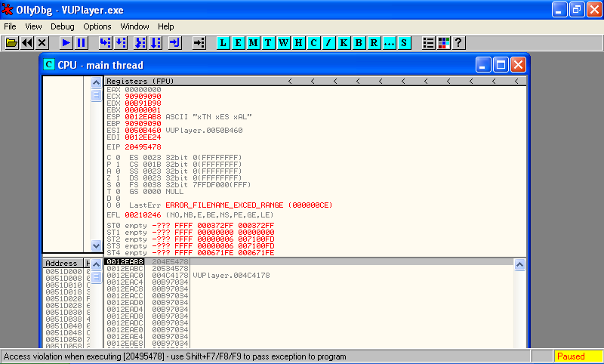Click the Go to address icon

[199, 43]
